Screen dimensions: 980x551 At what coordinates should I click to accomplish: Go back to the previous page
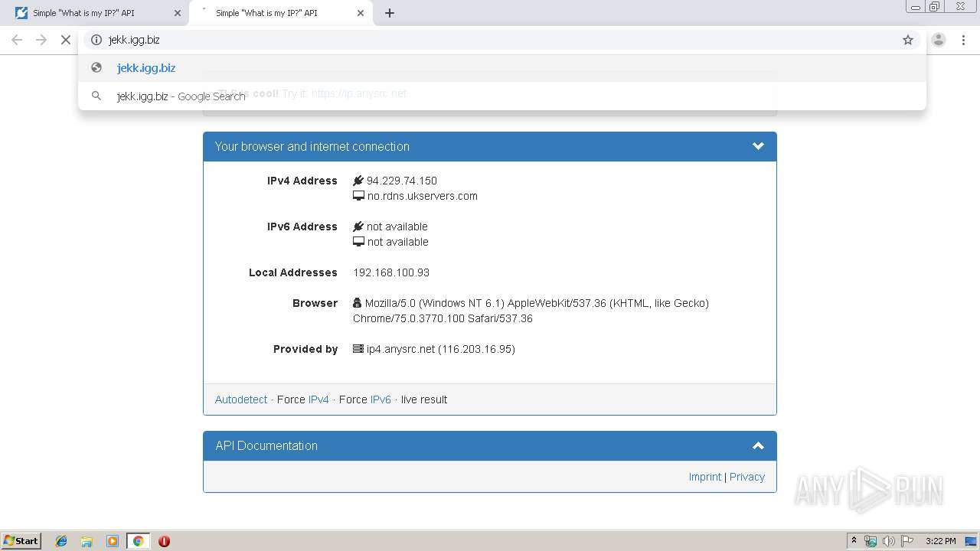coord(17,40)
